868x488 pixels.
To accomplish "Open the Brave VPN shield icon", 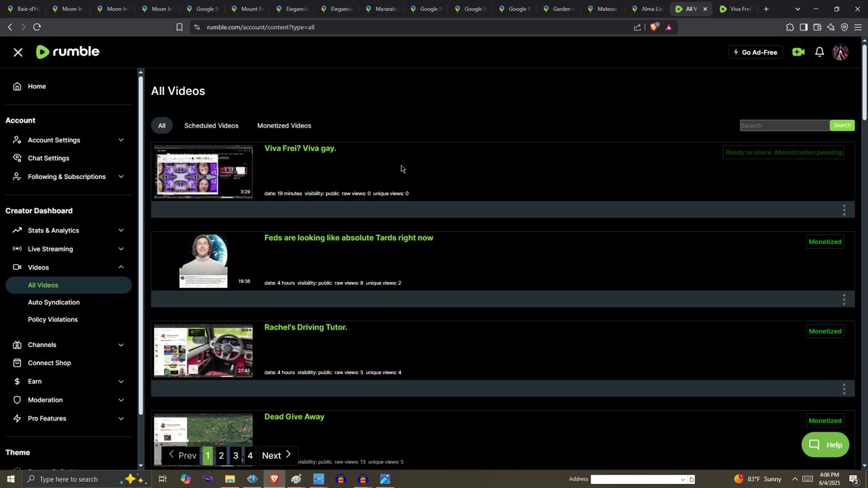I will (844, 27).
